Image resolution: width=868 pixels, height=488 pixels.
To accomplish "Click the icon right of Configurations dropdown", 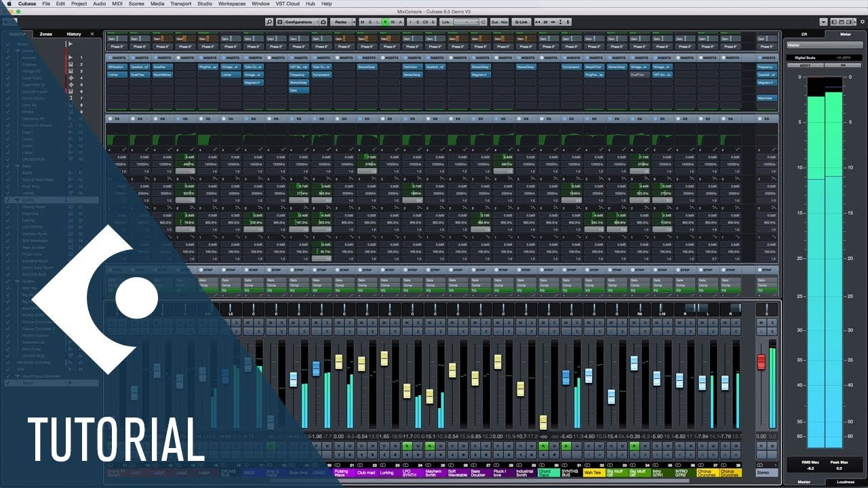I will 323,22.
